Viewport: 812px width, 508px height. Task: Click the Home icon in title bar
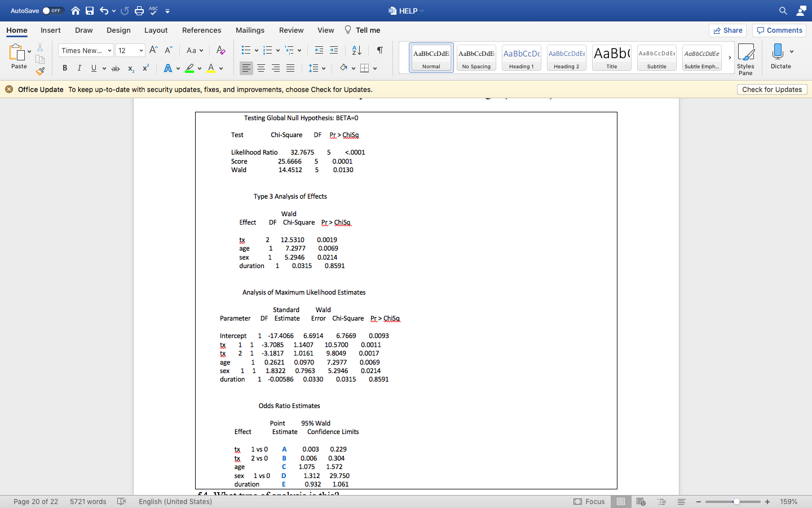[76, 11]
